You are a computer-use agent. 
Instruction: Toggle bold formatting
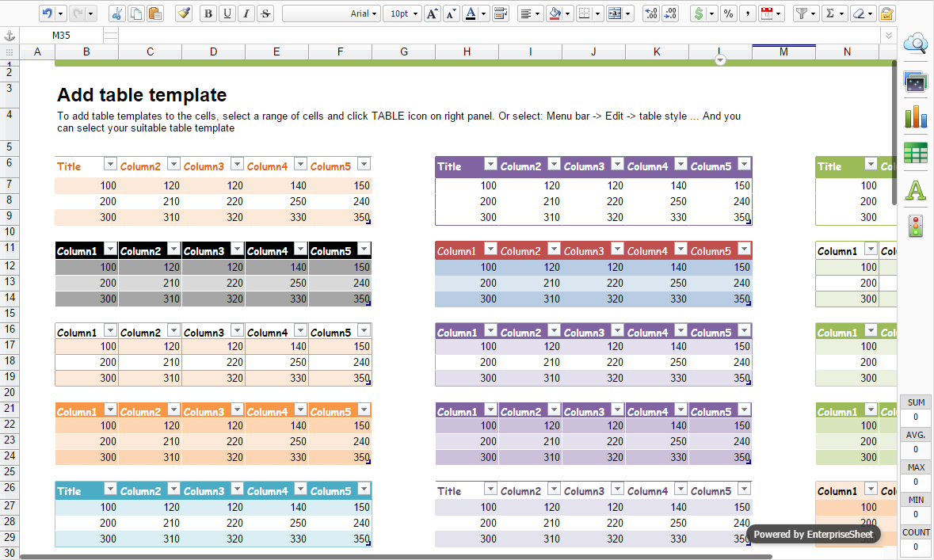coord(208,13)
